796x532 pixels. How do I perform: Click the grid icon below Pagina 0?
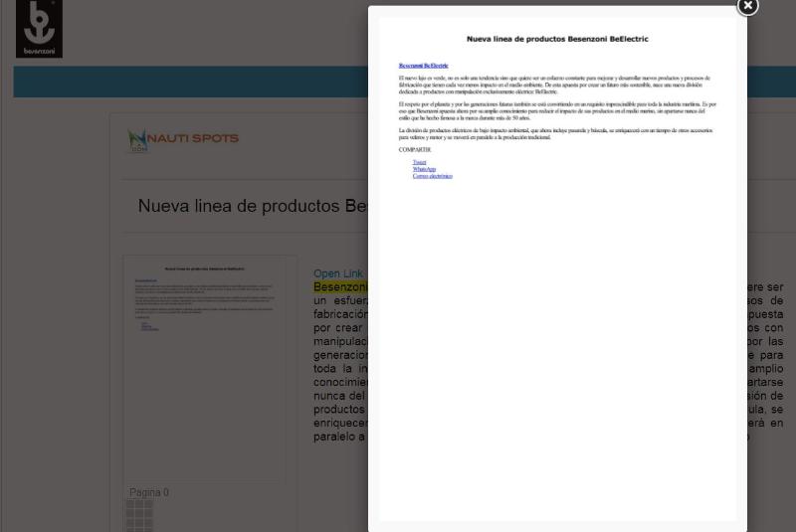click(139, 515)
